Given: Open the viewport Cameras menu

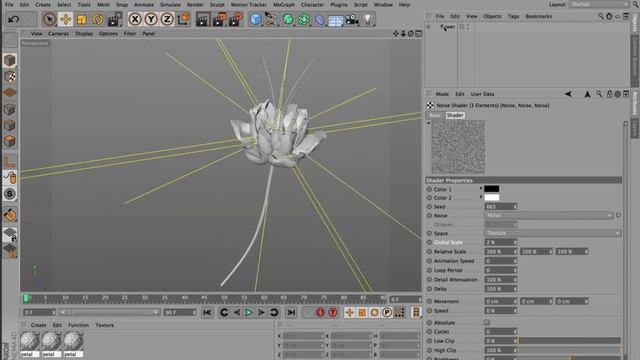Looking at the screenshot, I should coord(58,34).
